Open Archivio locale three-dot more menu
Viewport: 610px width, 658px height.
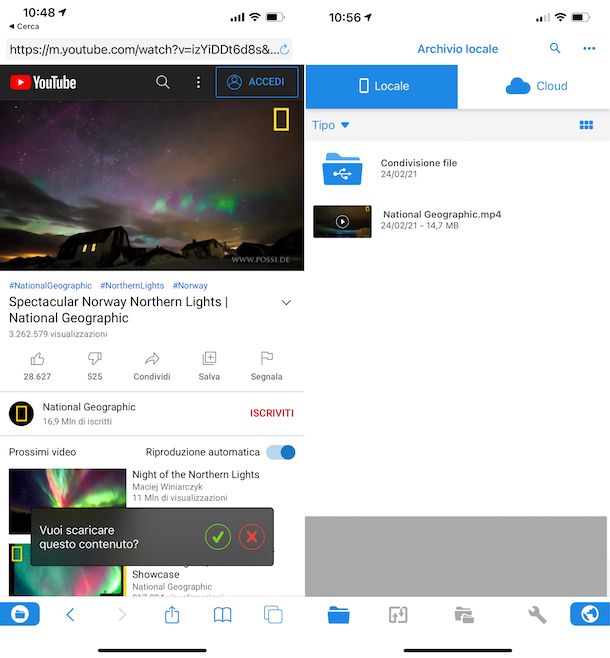point(589,48)
